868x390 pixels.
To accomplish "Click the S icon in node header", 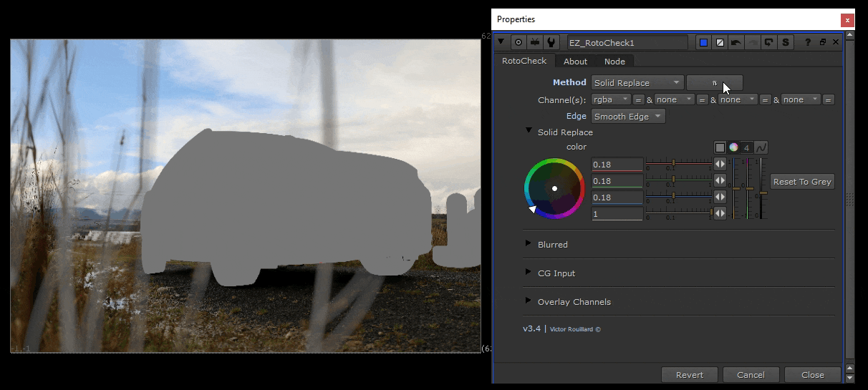I will coord(786,43).
